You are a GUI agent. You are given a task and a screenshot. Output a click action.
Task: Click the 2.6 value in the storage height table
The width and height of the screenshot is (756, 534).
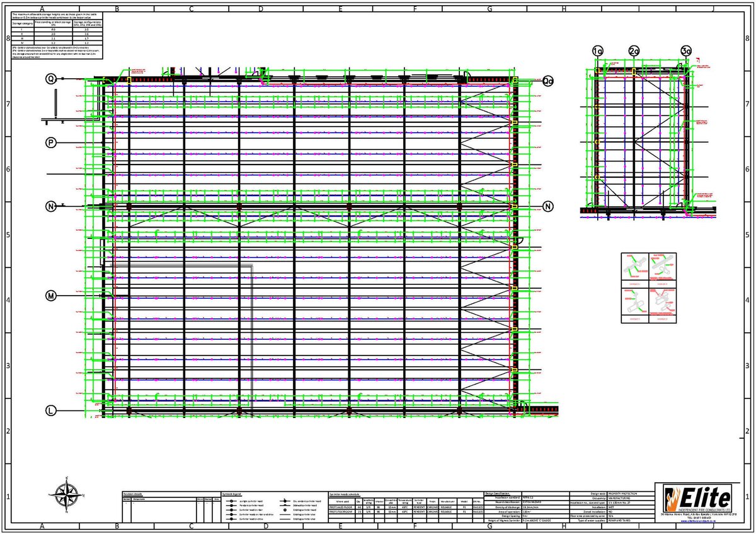(86, 34)
